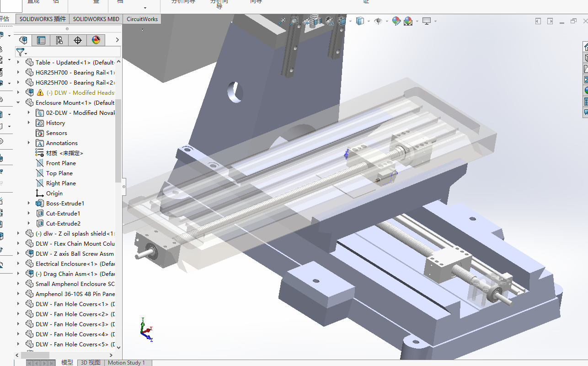Click the feature tree panel collapse handle
The image size is (588, 366).
coord(123,186)
